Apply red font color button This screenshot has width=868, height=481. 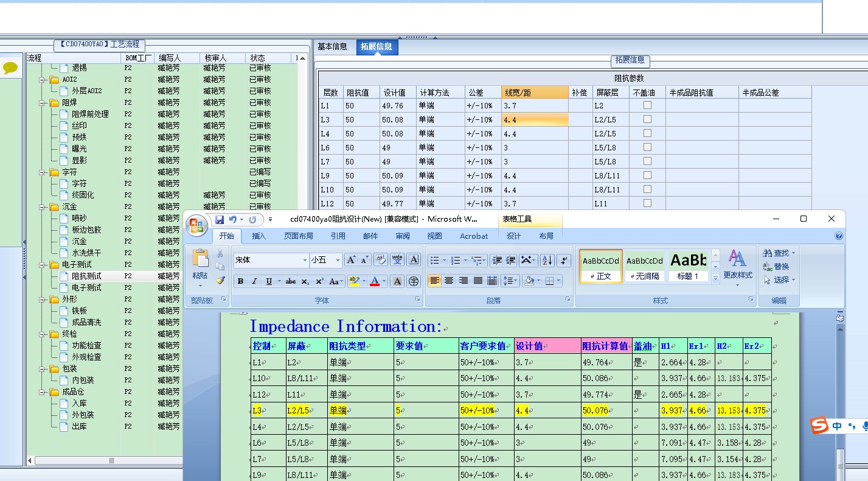[375, 281]
